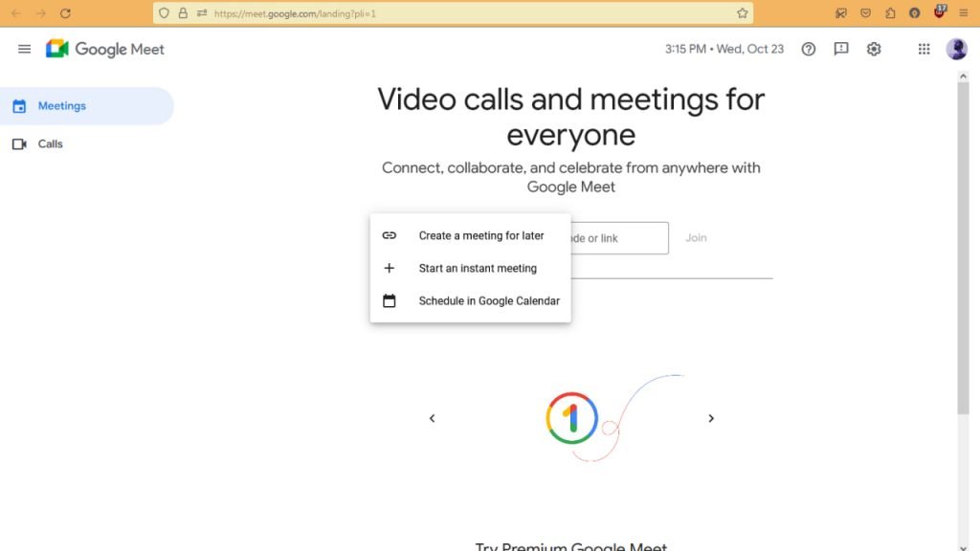Open the Google apps grid
Screen dimensions: 980x551
(x=924, y=49)
